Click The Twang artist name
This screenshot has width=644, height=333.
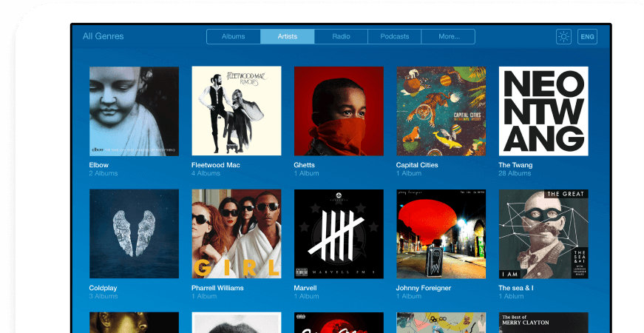[x=515, y=165]
